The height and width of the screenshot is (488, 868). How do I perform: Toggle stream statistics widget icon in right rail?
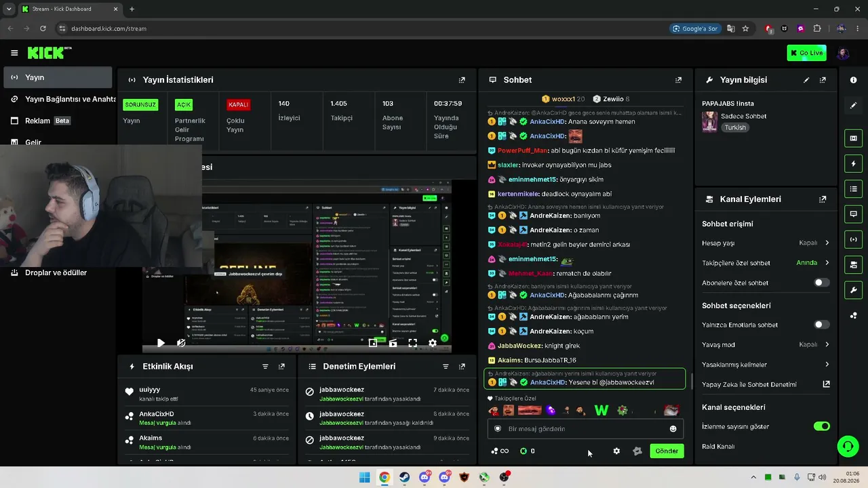tap(853, 239)
